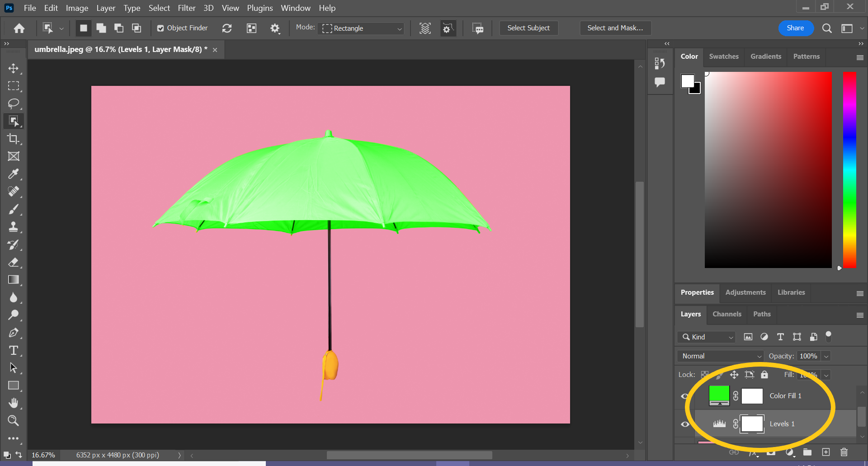Enable Subtract from Selection mode
This screenshot has width=868, height=466.
coord(119,28)
